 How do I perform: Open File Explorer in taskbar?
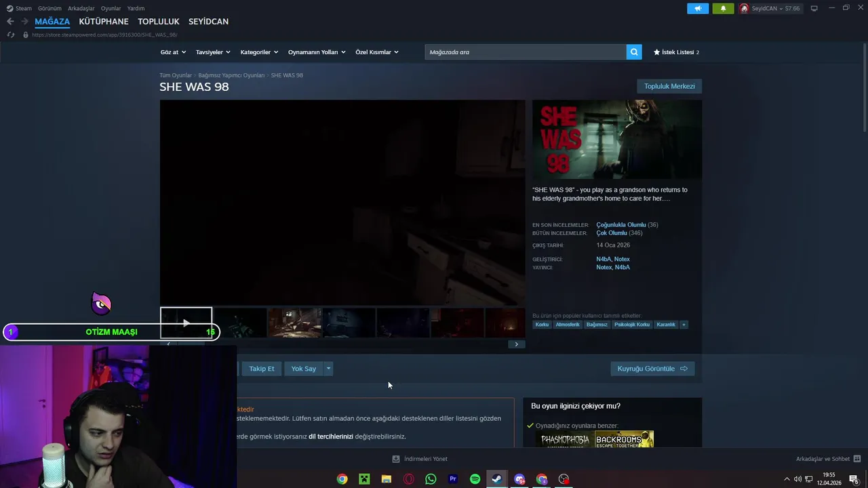pyautogui.click(x=387, y=479)
